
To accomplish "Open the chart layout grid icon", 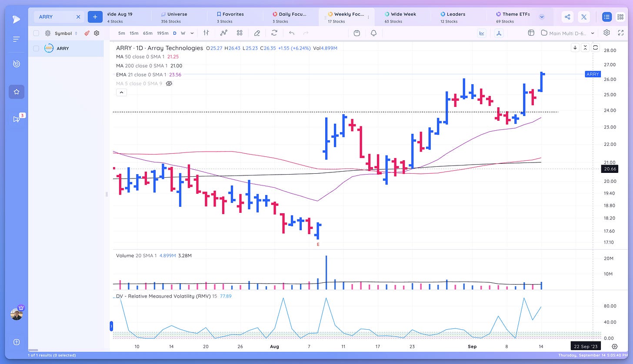I will point(531,33).
